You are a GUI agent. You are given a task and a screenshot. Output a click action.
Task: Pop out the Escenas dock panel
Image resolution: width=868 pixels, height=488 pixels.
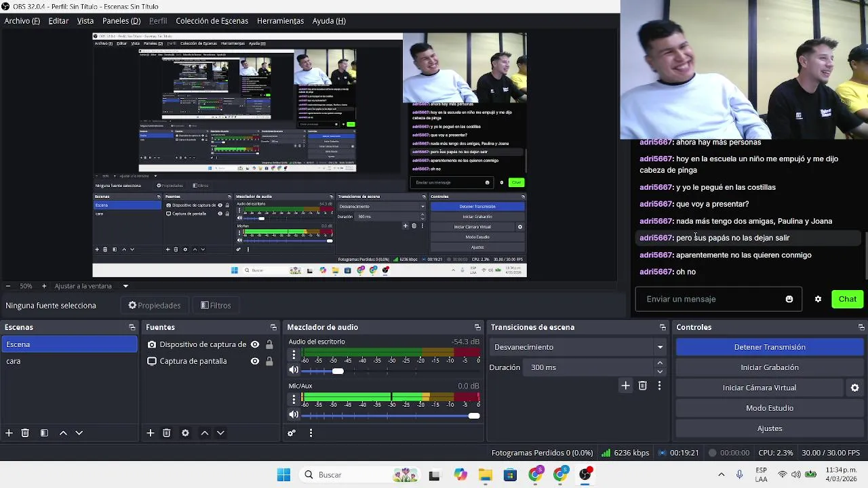[x=132, y=327]
